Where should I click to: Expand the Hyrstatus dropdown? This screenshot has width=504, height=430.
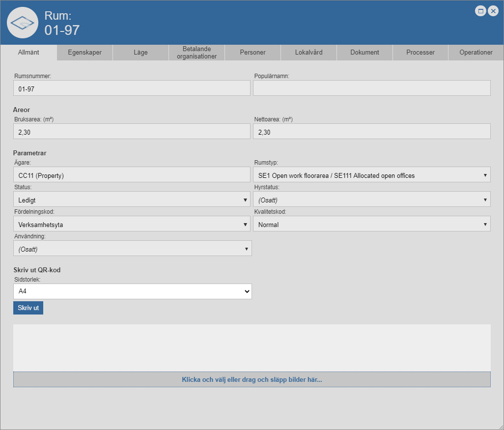coord(371,200)
